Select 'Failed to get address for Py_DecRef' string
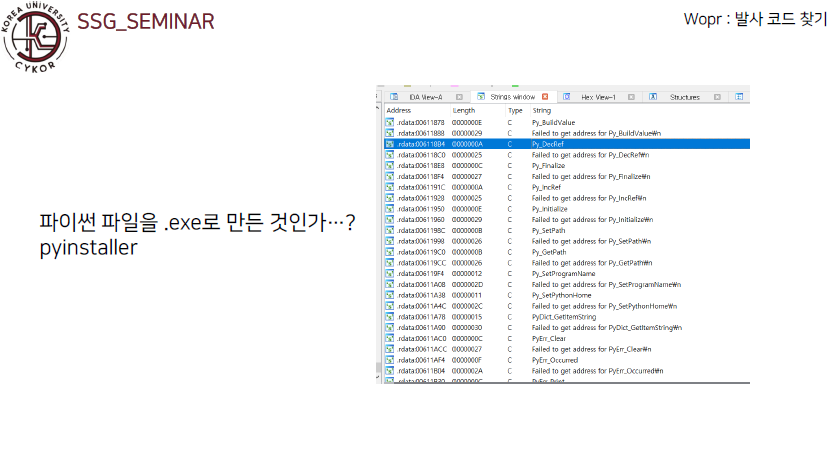The width and height of the screenshot is (833, 469). [590, 155]
